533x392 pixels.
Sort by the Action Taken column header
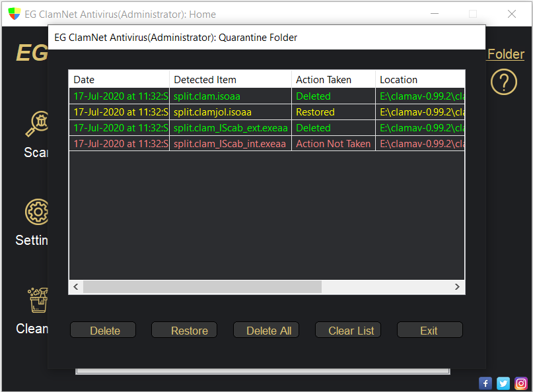click(334, 79)
